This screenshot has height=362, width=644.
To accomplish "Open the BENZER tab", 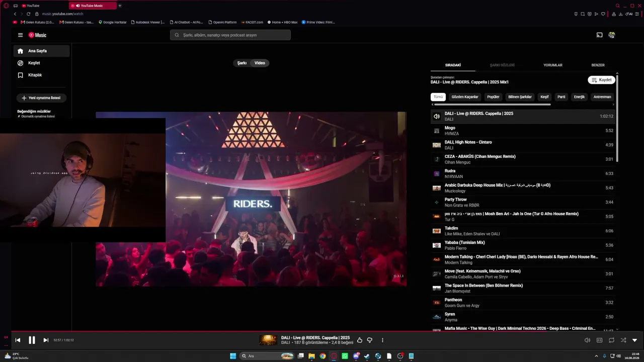I will point(598,65).
